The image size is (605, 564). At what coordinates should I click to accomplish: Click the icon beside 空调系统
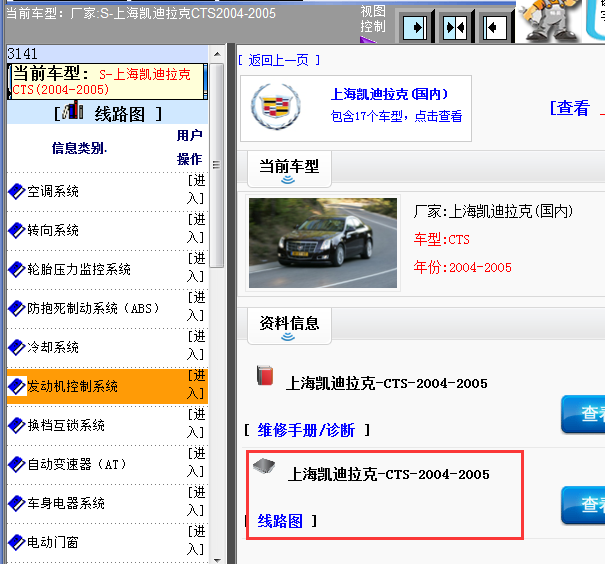coord(17,191)
